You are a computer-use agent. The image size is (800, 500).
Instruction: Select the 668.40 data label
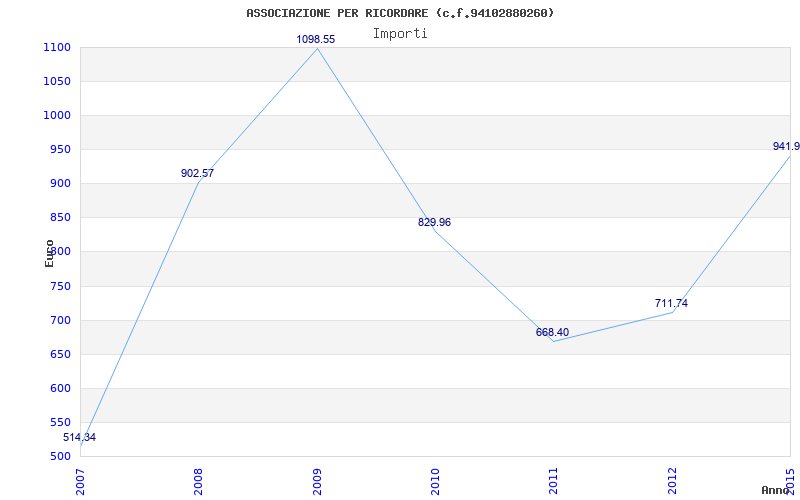point(552,333)
